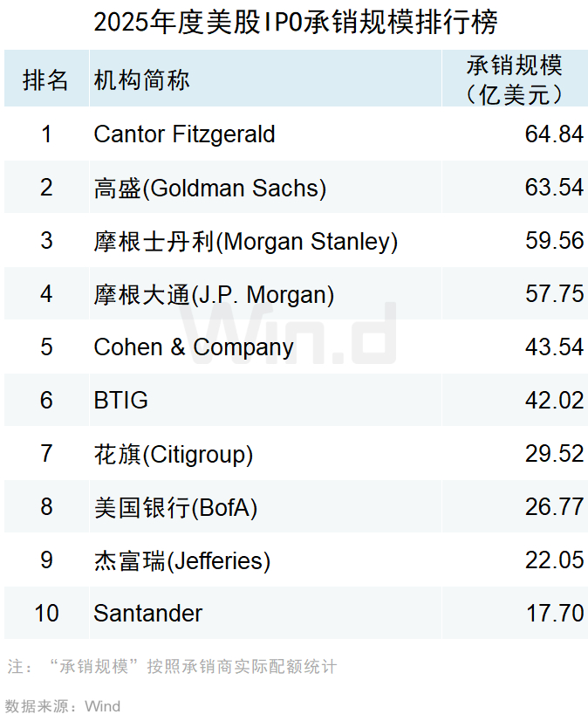Click the 高盛 (Goldman Sachs) row name
588x721 pixels.
tap(209, 188)
